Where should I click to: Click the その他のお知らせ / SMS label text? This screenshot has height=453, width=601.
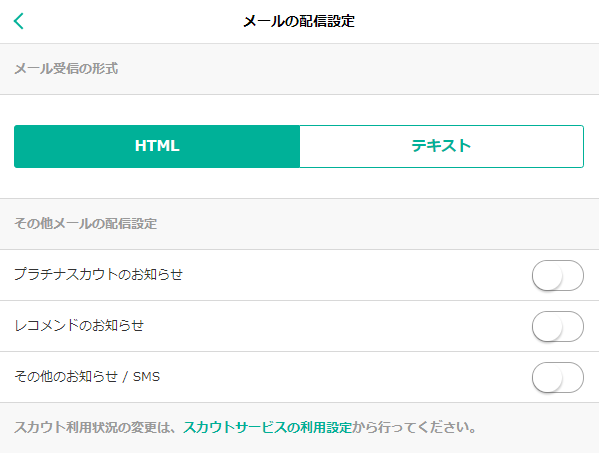(87, 377)
